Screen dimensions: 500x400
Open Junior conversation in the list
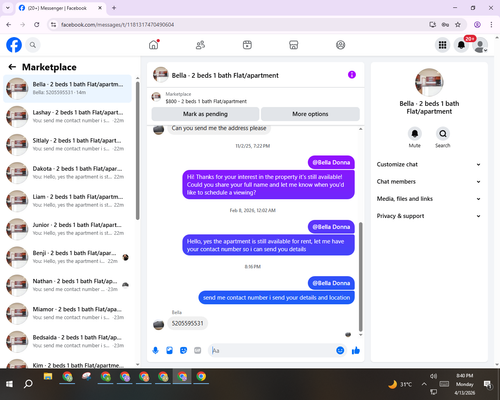pyautogui.click(x=67, y=229)
